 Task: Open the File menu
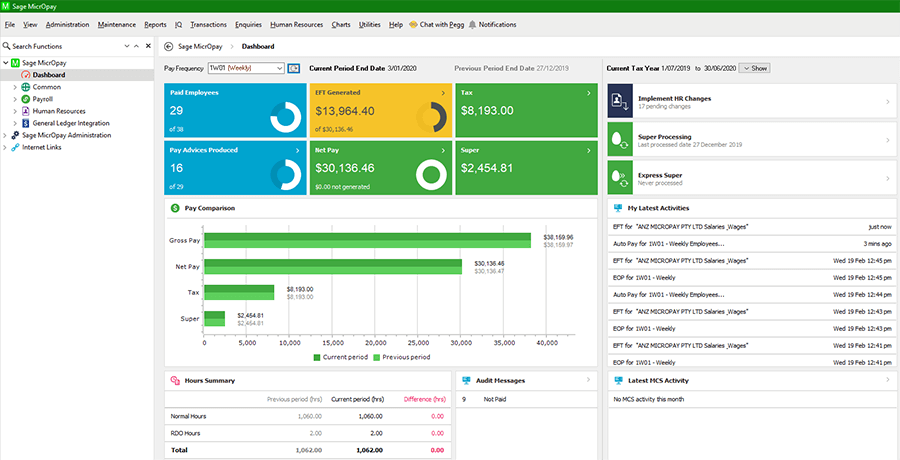(10, 25)
